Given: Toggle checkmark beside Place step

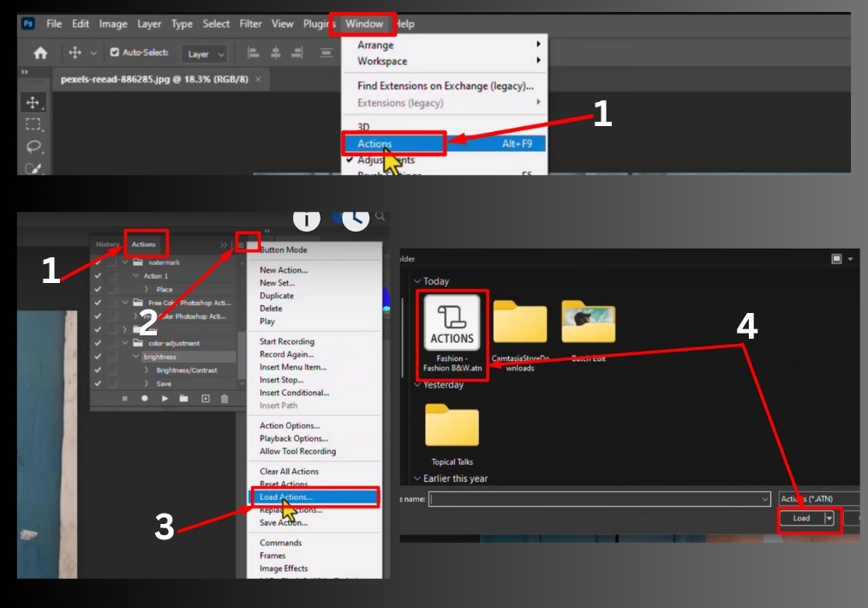Looking at the screenshot, I should (98, 289).
